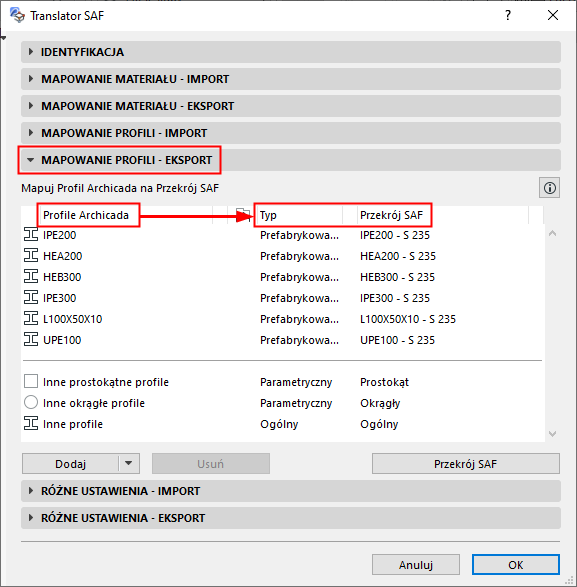This screenshot has height=587, width=577.
Task: Click the Translator SAF title bar icon
Action: (x=17, y=15)
